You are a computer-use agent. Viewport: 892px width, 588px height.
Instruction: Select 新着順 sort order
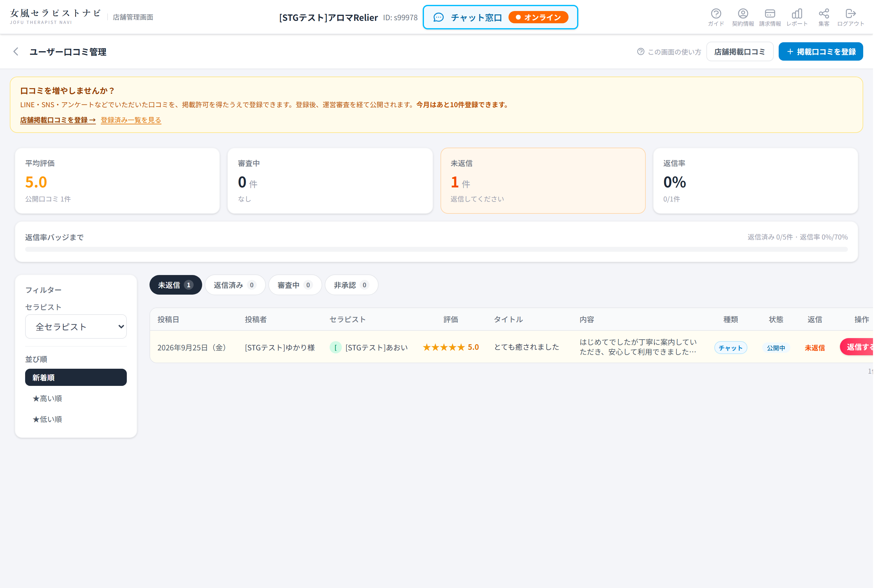coord(76,377)
